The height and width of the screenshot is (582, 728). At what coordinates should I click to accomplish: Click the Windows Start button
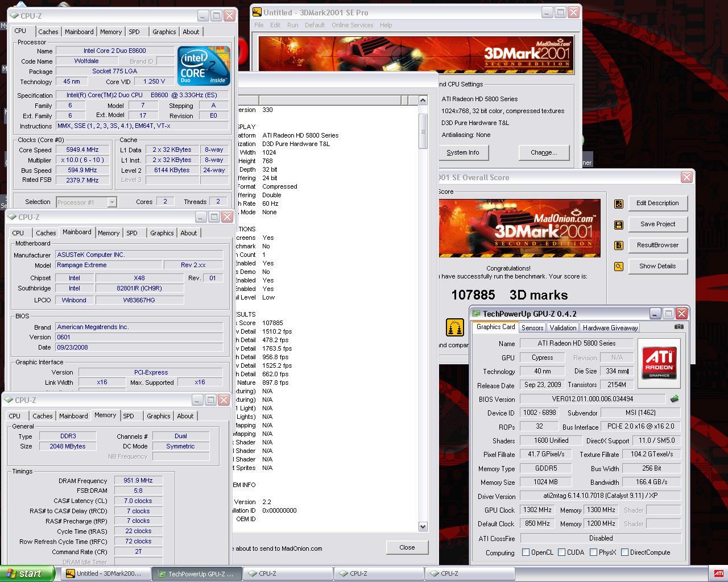pos(28,573)
